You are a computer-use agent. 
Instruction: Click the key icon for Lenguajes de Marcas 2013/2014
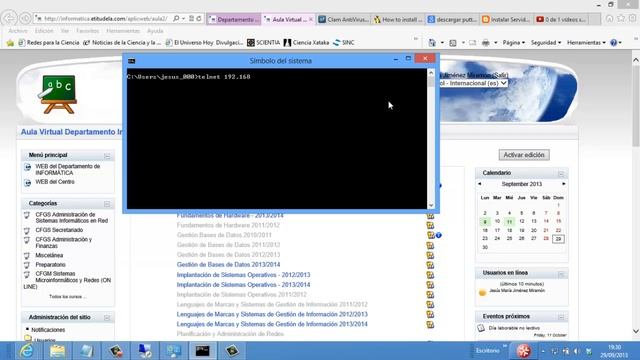[x=430, y=324]
